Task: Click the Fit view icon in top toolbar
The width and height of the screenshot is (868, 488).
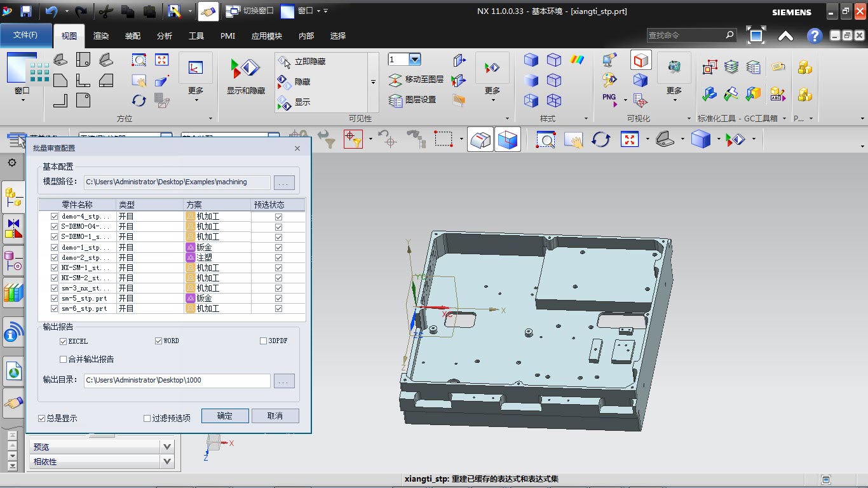Action: click(628, 139)
